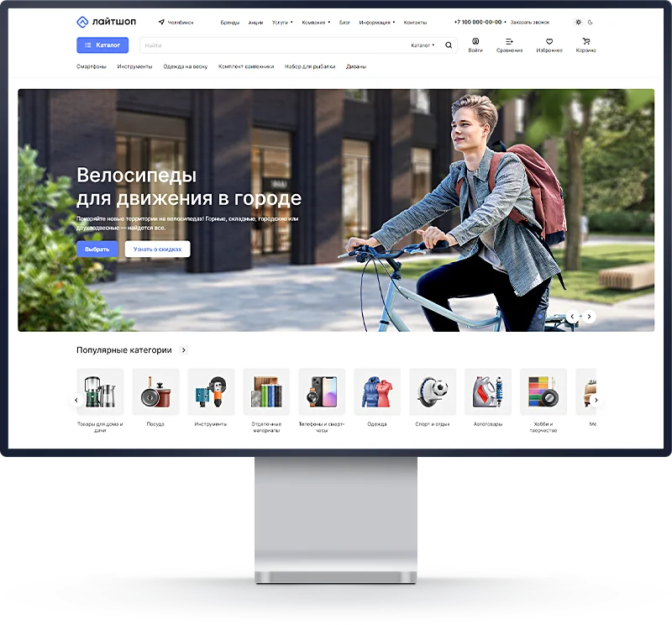Switch to dark theme moon icon
Screen dimensions: 672x625
click(x=591, y=22)
